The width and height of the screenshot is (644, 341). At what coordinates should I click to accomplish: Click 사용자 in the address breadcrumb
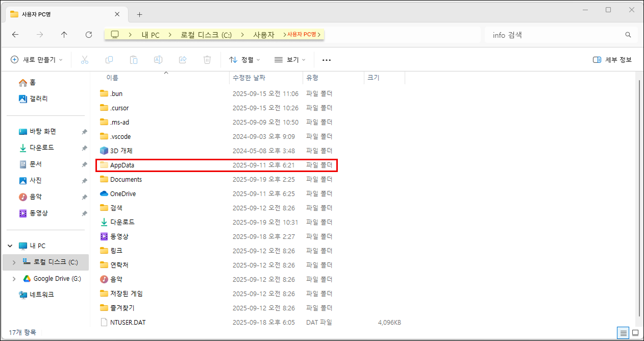tap(264, 35)
